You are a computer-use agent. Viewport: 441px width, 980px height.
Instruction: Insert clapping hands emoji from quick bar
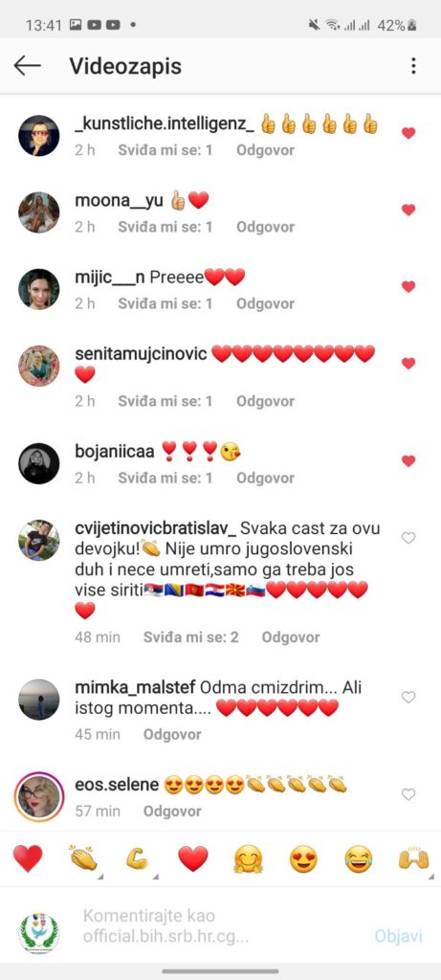(x=83, y=858)
